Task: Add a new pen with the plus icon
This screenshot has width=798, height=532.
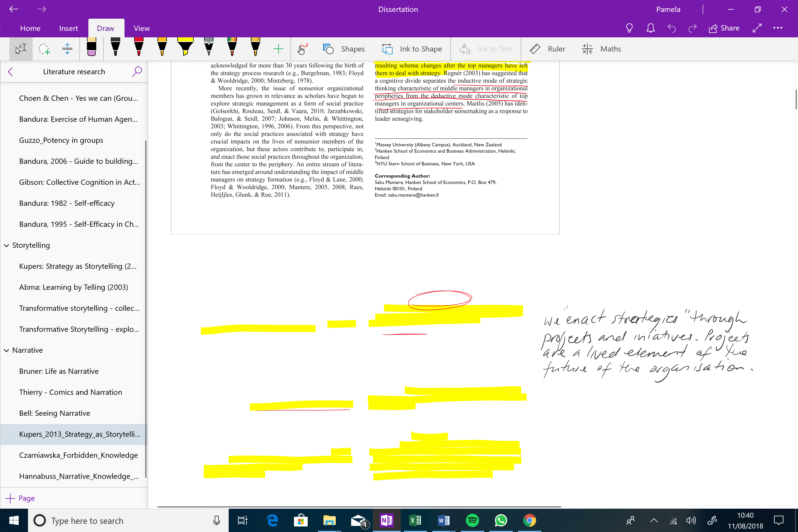Action: pos(278,49)
